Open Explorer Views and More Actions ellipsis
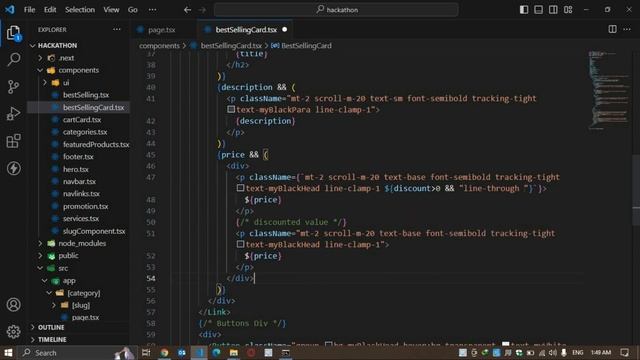This screenshot has height=360, width=640. [117, 29]
